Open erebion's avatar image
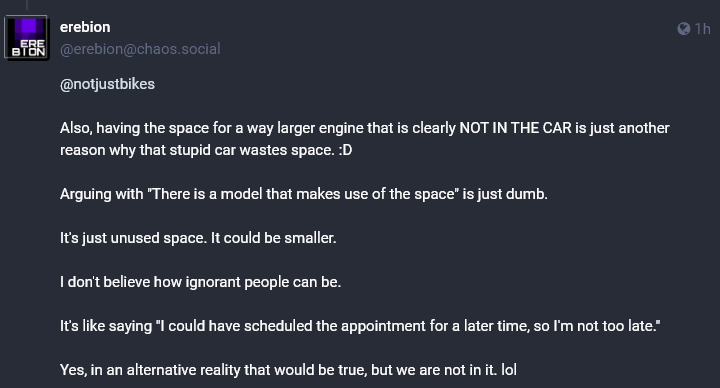This screenshot has height=388, width=720. (x=27, y=38)
